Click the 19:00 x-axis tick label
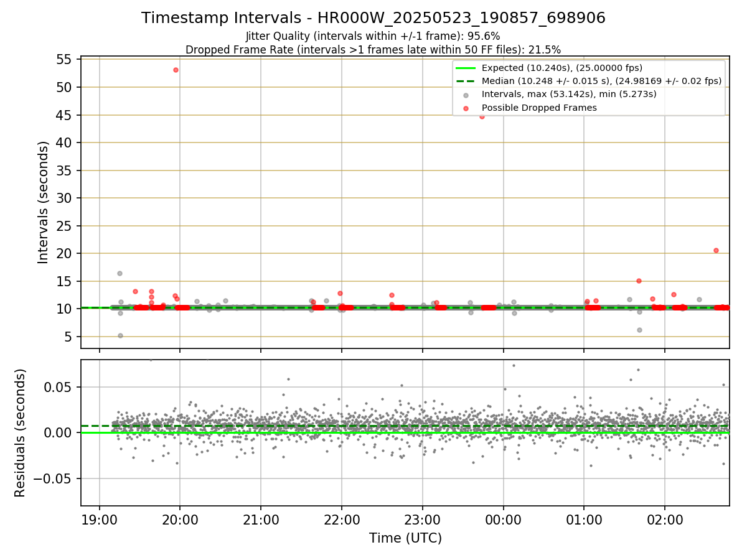 point(100,519)
